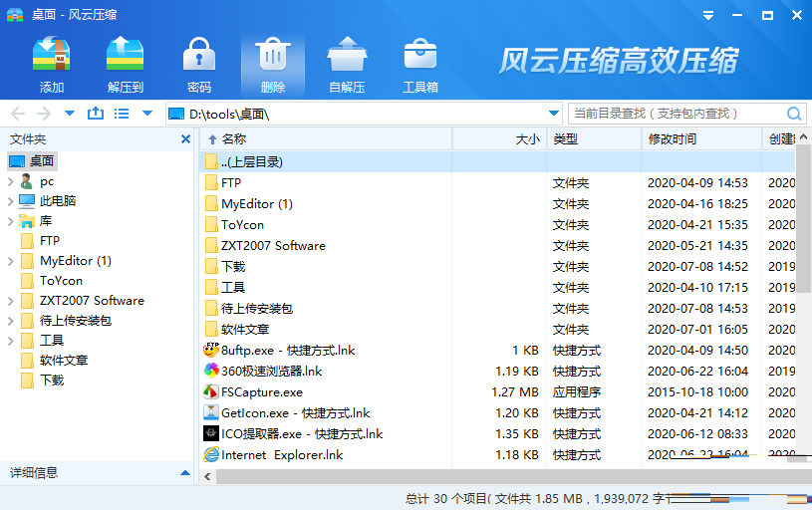Select ToYcon folder in file list

[x=497, y=225]
